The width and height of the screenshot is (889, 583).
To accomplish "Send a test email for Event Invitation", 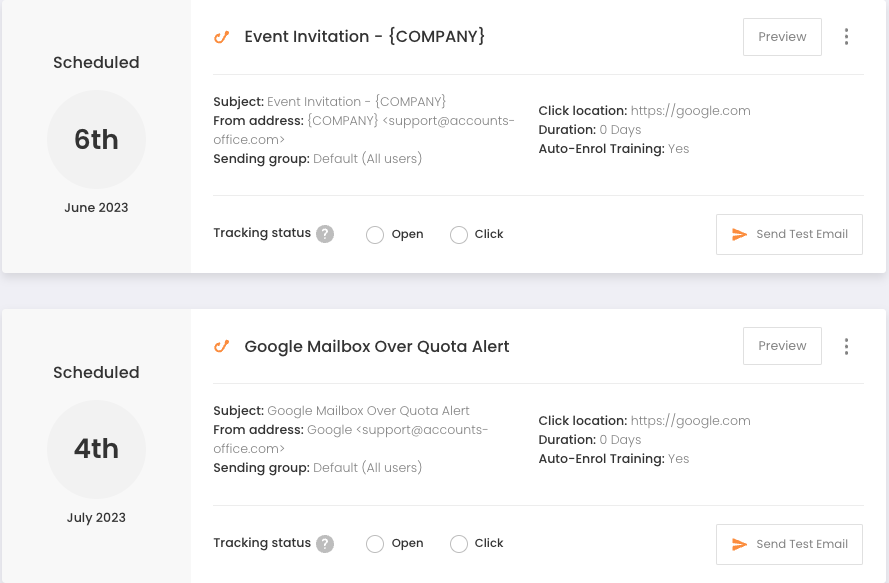I will [x=789, y=234].
